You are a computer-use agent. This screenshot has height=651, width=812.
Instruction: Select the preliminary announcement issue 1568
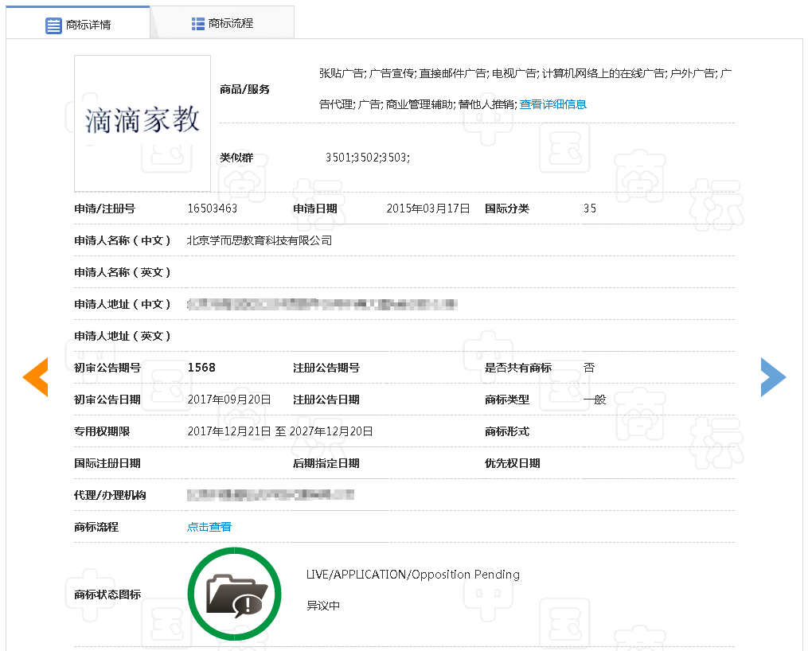[x=201, y=368]
